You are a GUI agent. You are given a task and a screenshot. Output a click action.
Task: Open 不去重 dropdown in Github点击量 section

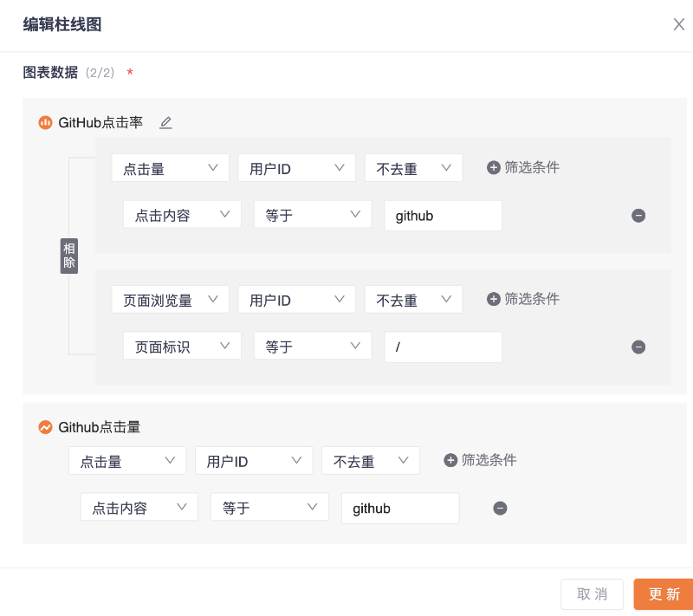tap(370, 461)
